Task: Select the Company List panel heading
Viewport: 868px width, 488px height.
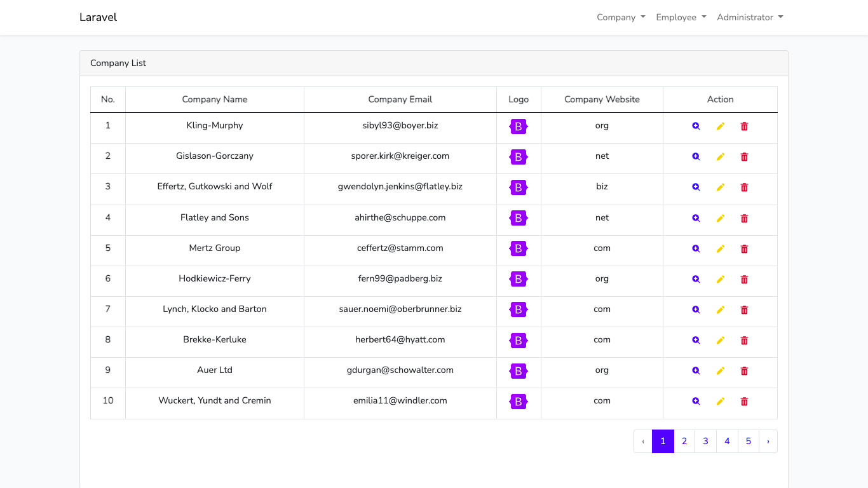Action: tap(118, 63)
